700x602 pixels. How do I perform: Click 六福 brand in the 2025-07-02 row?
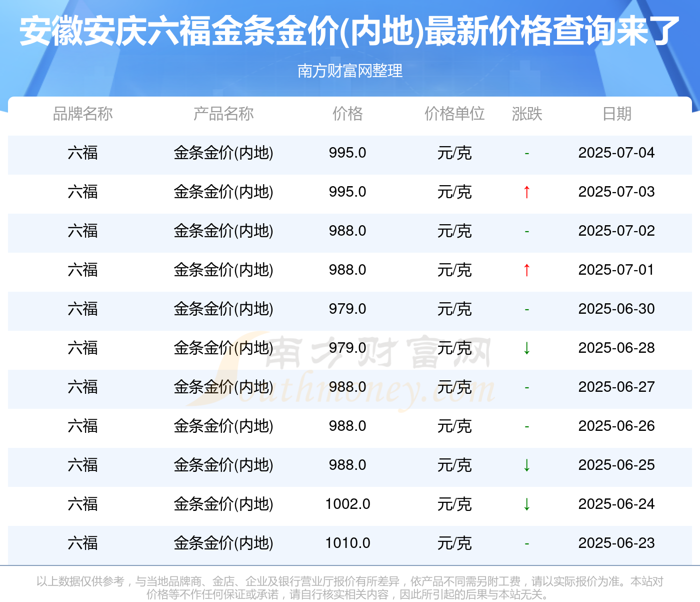[83, 231]
